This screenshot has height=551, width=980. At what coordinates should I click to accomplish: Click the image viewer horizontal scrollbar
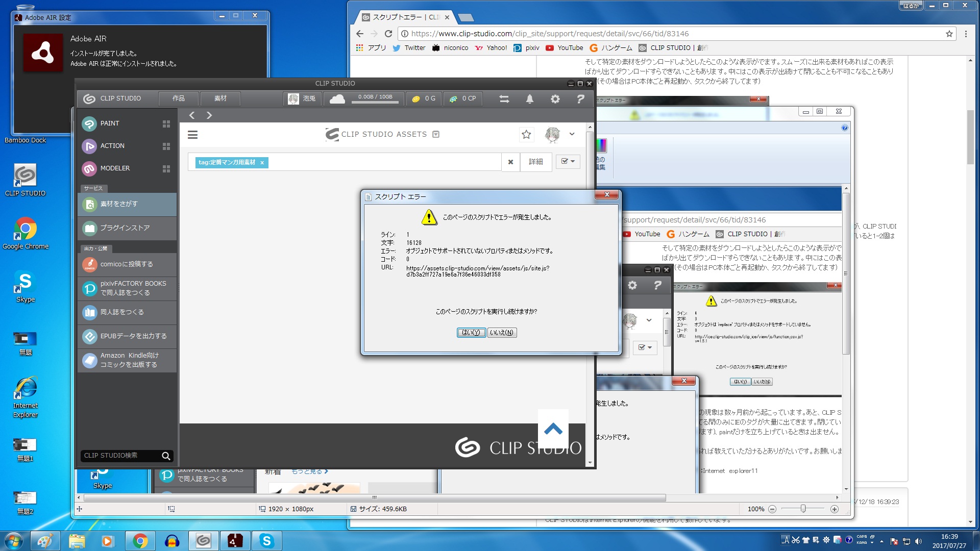pos(374,497)
